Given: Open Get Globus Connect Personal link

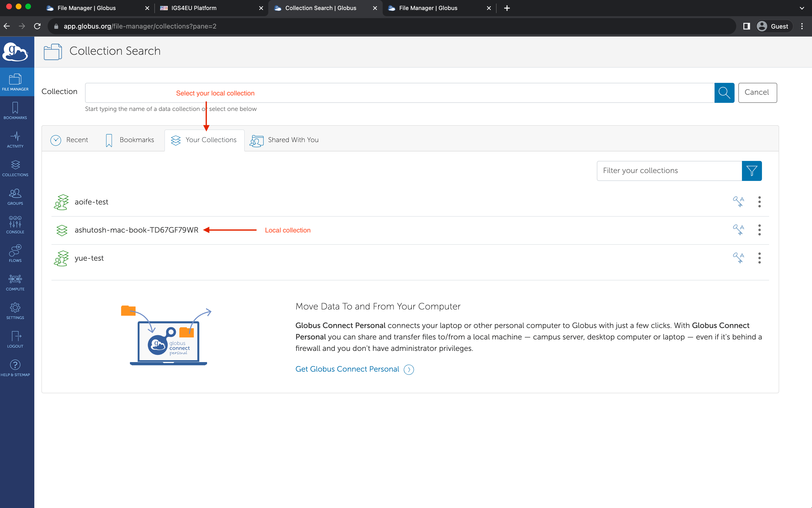Looking at the screenshot, I should (347, 369).
